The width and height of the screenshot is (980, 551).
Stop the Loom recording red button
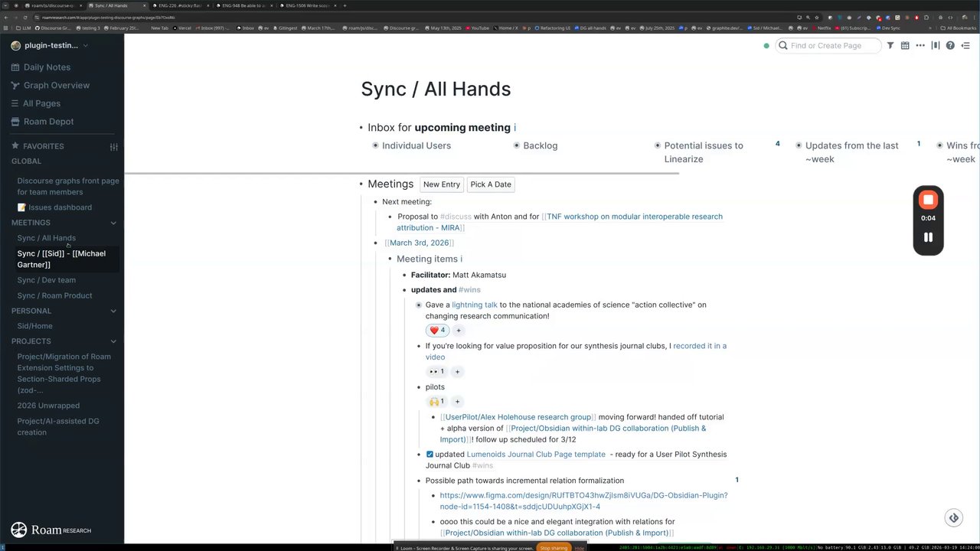(x=928, y=201)
